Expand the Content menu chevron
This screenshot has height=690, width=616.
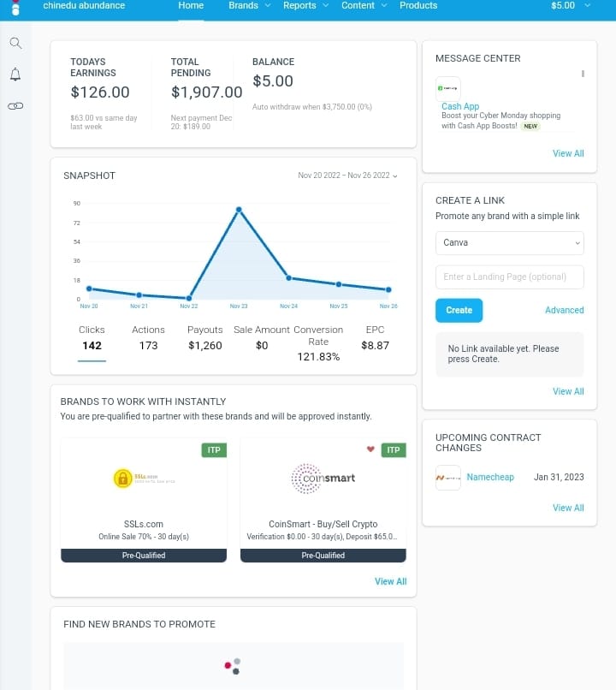tap(384, 6)
